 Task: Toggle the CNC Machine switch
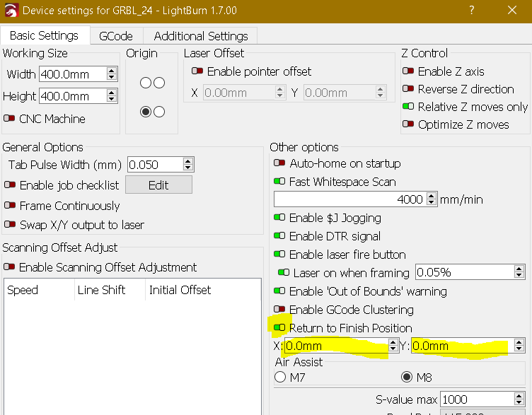(x=9, y=118)
